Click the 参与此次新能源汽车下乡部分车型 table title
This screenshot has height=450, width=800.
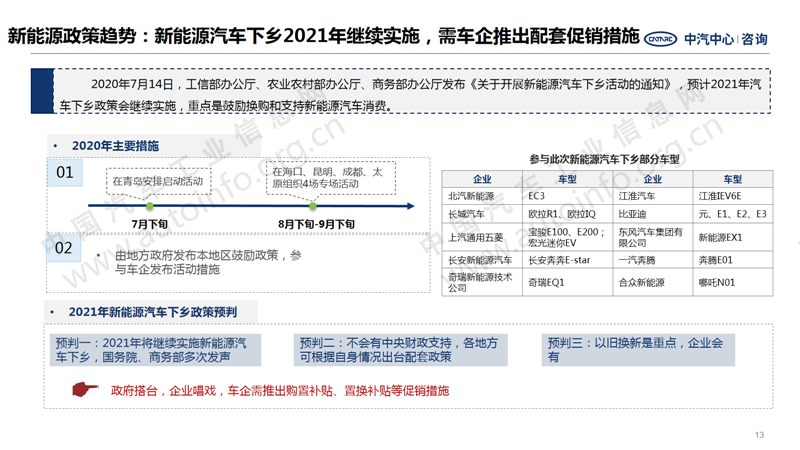(605, 159)
